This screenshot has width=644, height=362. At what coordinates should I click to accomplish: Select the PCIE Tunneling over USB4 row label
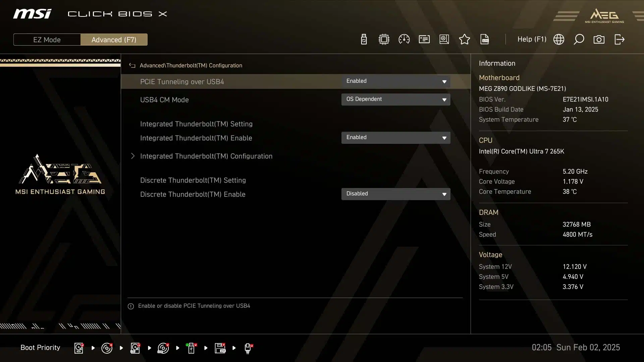coord(182,82)
